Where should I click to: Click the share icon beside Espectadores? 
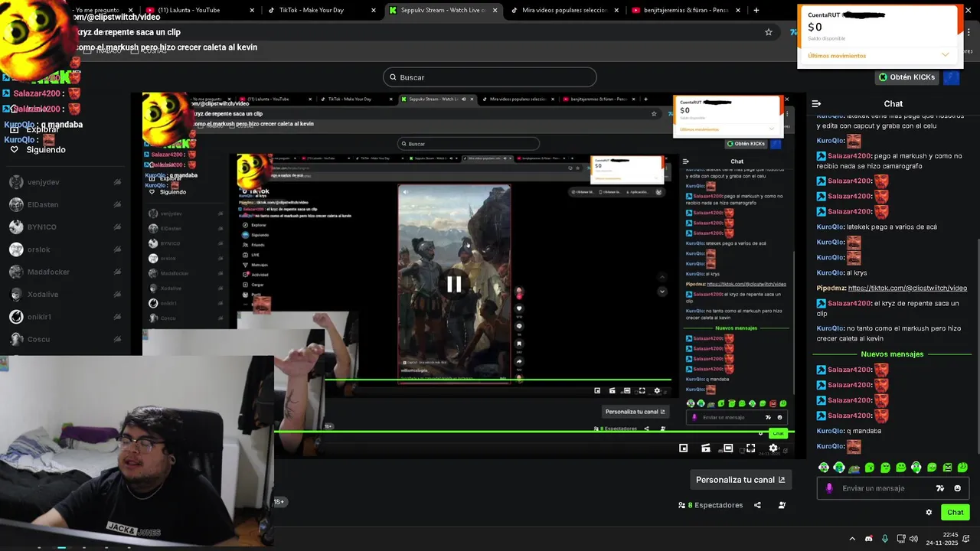coord(757,505)
